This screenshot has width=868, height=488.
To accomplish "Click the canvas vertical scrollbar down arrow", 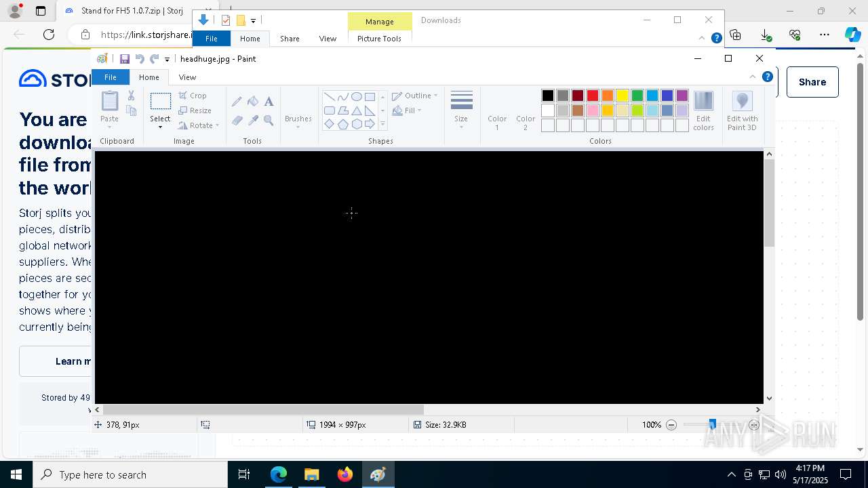I will coord(769,399).
